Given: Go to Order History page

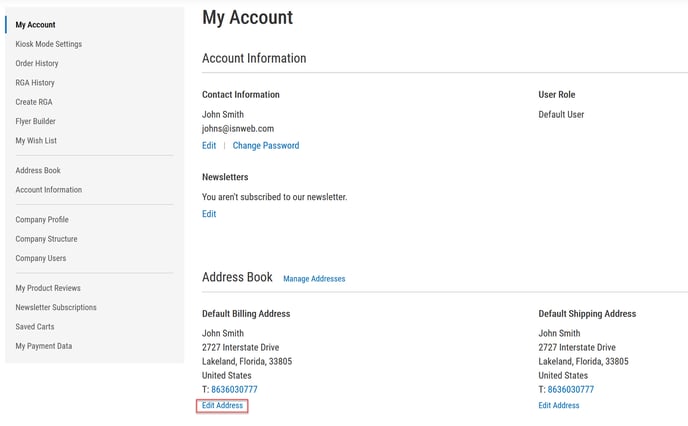Looking at the screenshot, I should (37, 63).
